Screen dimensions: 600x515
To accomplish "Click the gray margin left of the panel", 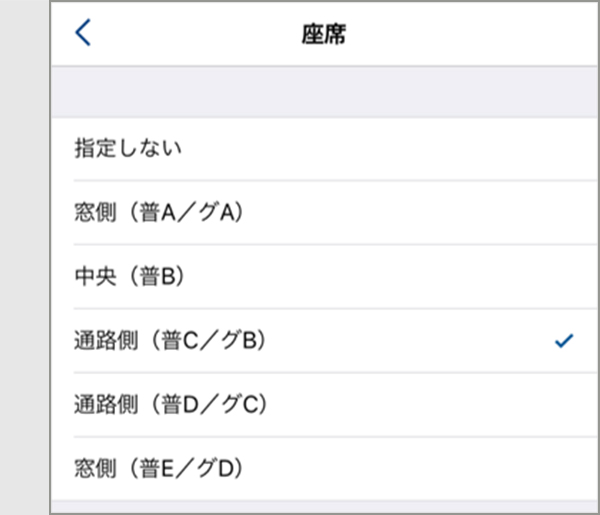I will point(24,258).
